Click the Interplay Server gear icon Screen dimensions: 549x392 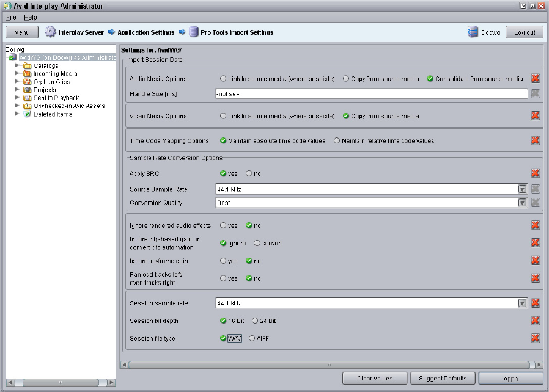50,32
